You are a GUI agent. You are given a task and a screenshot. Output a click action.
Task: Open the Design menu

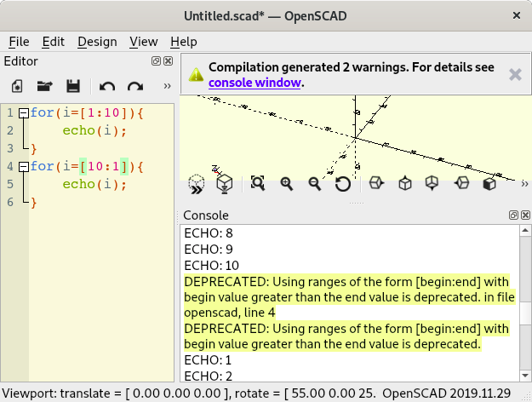97,41
